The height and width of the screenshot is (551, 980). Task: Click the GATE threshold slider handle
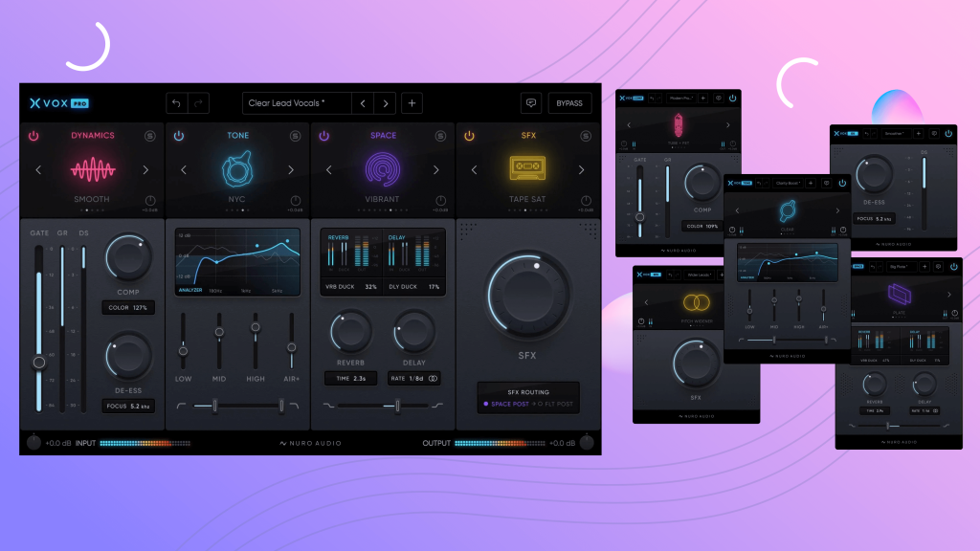point(39,363)
